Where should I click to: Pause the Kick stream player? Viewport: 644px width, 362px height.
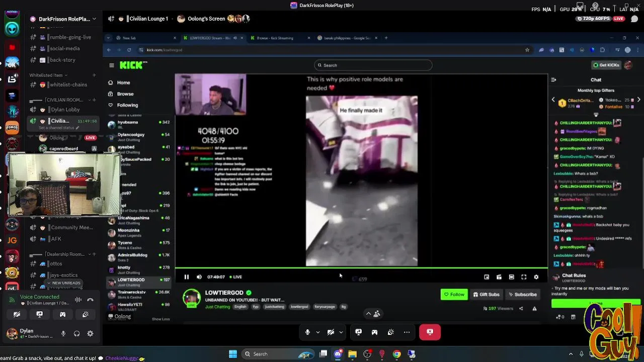tap(186, 277)
